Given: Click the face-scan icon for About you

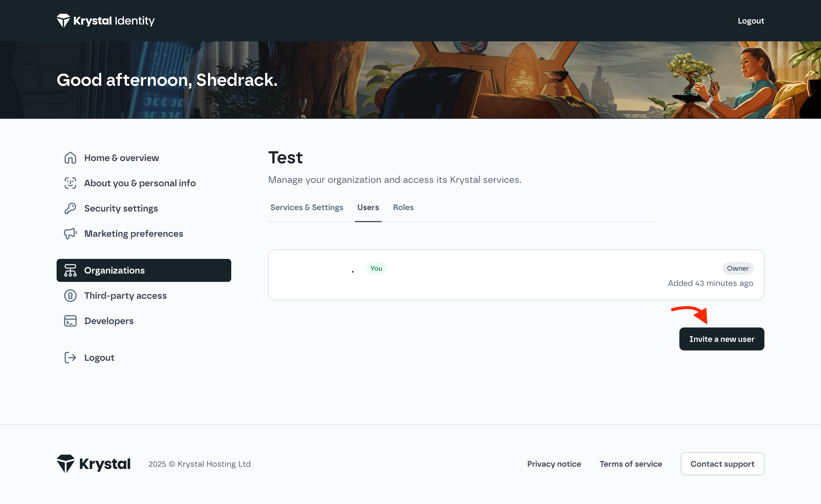Looking at the screenshot, I should [70, 183].
